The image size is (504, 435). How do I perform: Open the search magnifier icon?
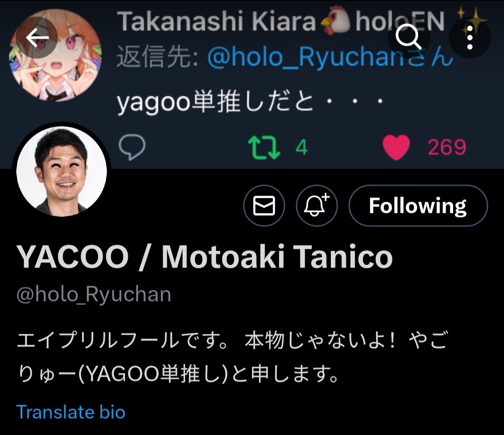[408, 38]
